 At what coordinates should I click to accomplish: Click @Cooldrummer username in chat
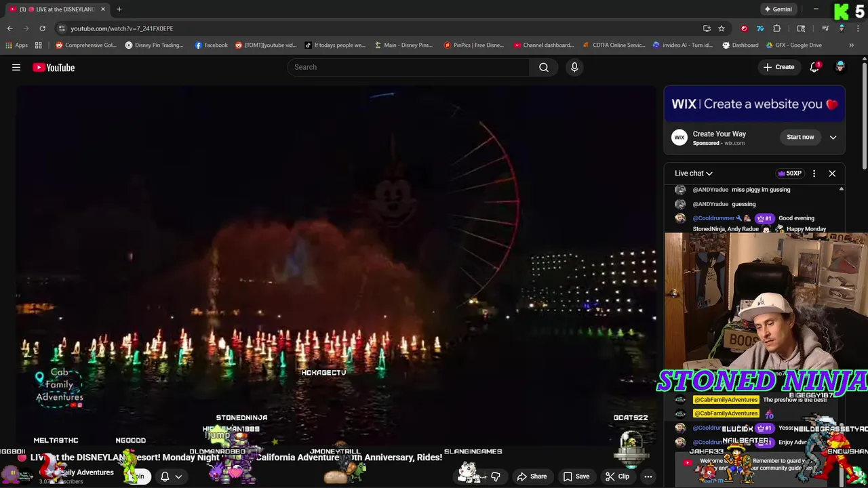713,218
